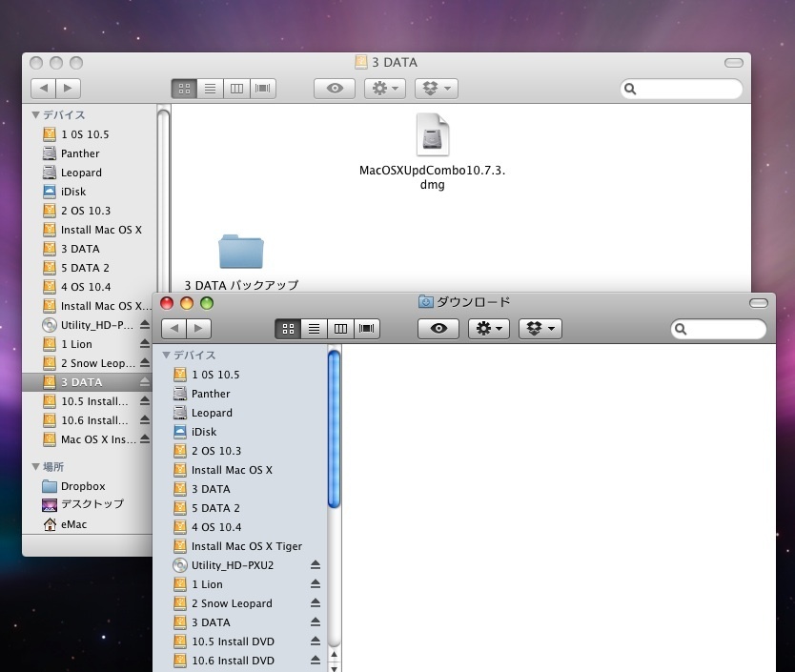Close ダウンロード window with red button
This screenshot has width=795, height=672.
point(167,303)
